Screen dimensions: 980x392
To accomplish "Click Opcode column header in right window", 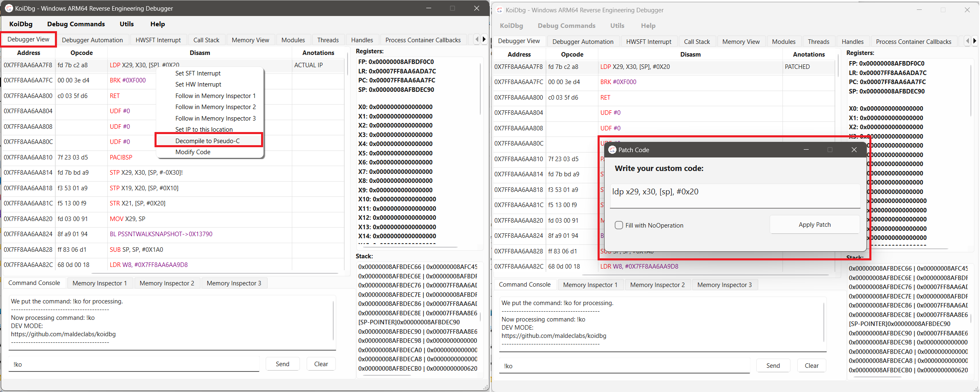I will pos(572,54).
